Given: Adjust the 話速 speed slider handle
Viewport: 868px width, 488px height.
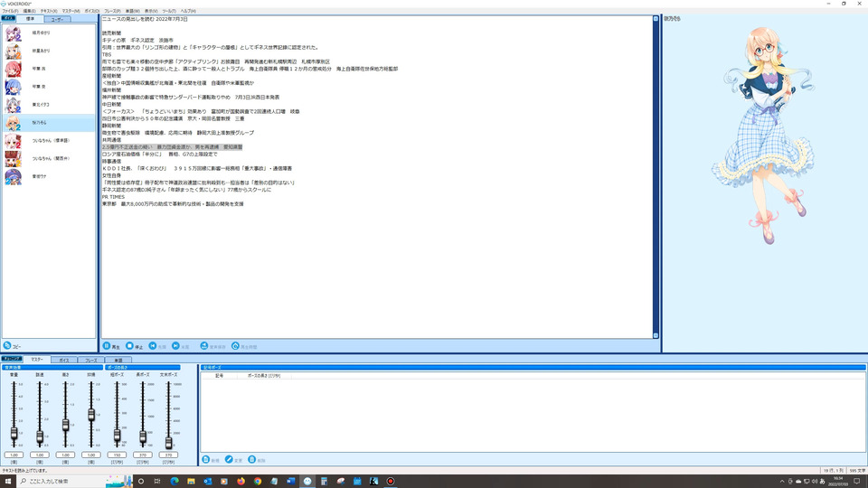Looking at the screenshot, I should pos(40,437).
